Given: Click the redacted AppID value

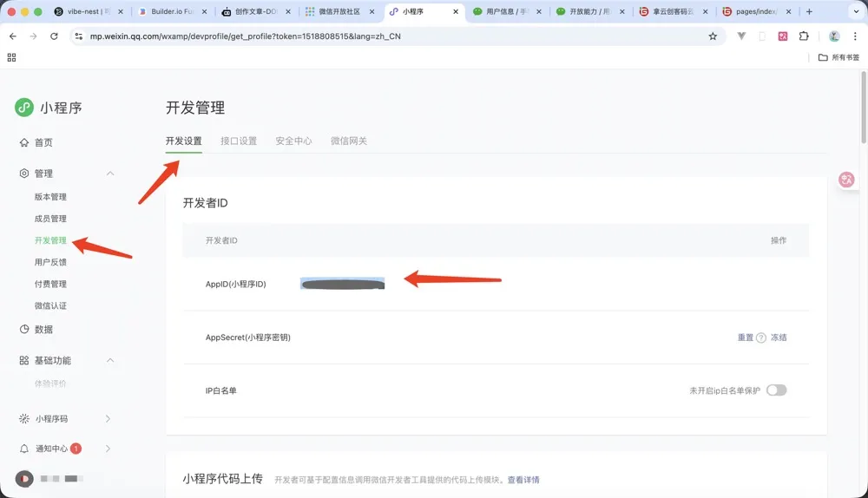Looking at the screenshot, I should pos(342,284).
